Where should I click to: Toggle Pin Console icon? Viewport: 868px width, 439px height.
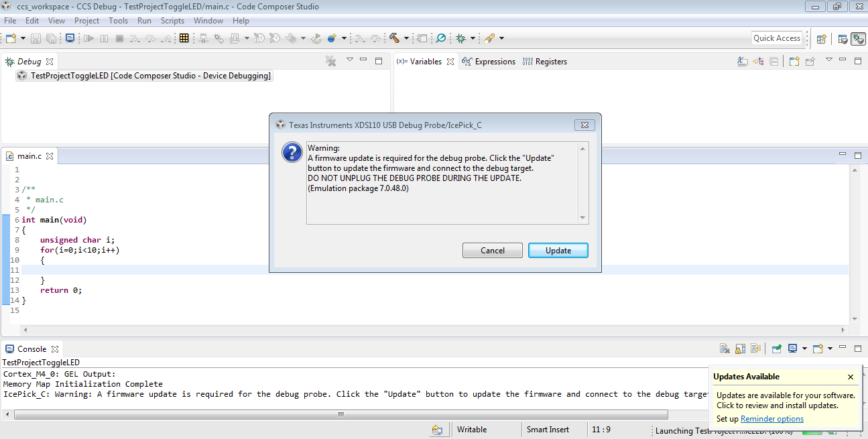click(776, 349)
